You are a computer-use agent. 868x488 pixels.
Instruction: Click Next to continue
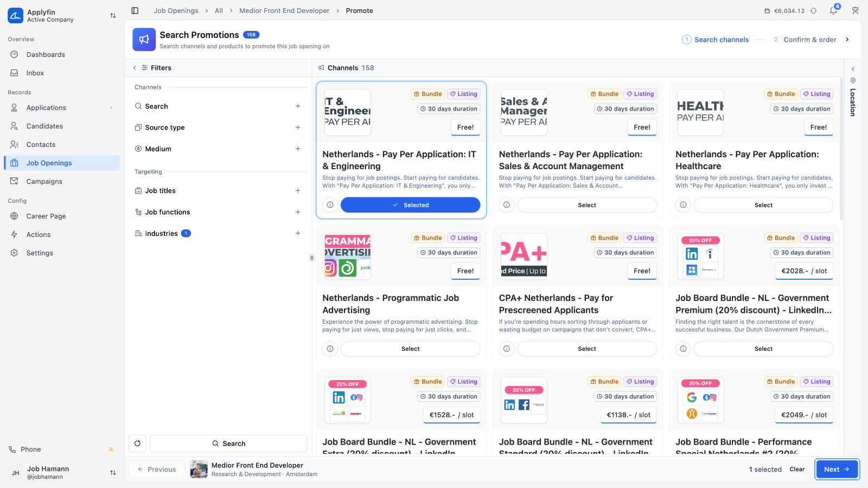pos(837,470)
